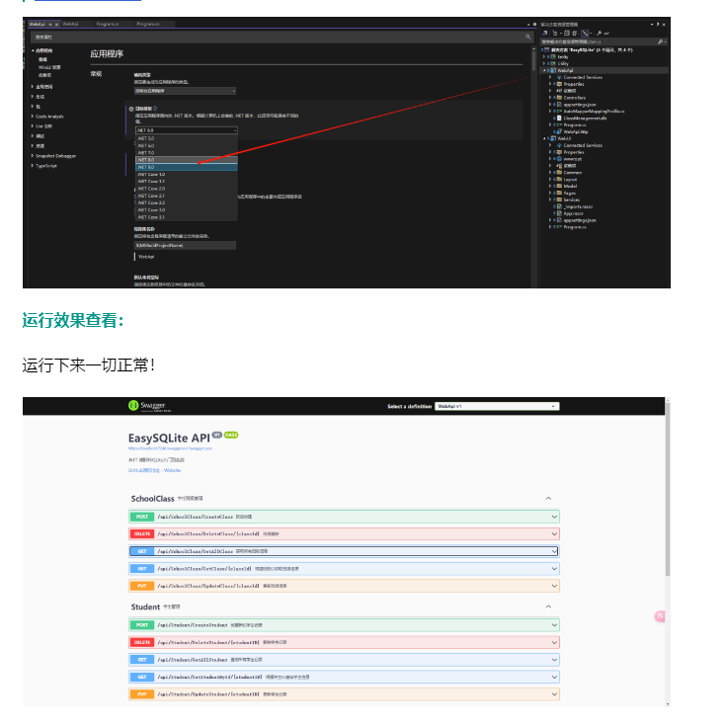The width and height of the screenshot is (727, 728).
Task: Expand POST /api/SchoolClass/CreateClass endpoint
Action: [x=344, y=517]
